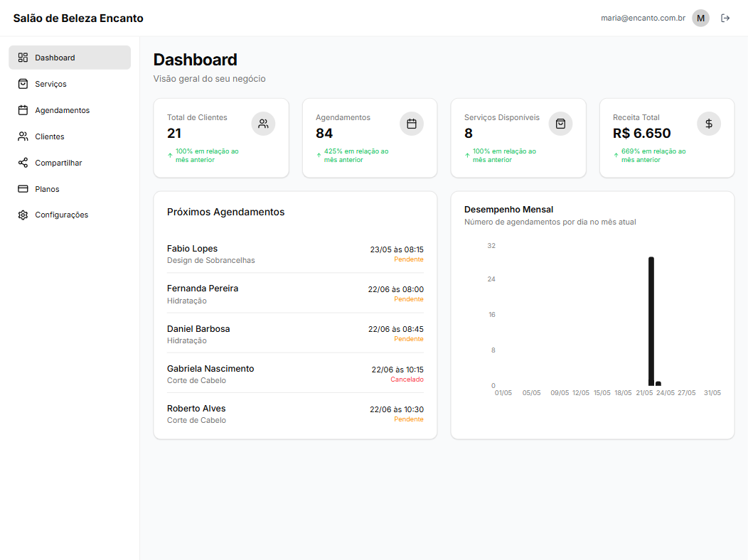Viewport: 748px width, 560px height.
Task: Select Gabriela Nascimento cancelled appointment
Action: pos(295,374)
